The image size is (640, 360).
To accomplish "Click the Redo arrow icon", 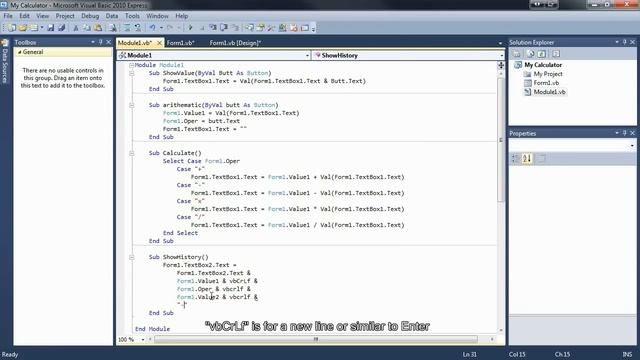I will 170,28.
